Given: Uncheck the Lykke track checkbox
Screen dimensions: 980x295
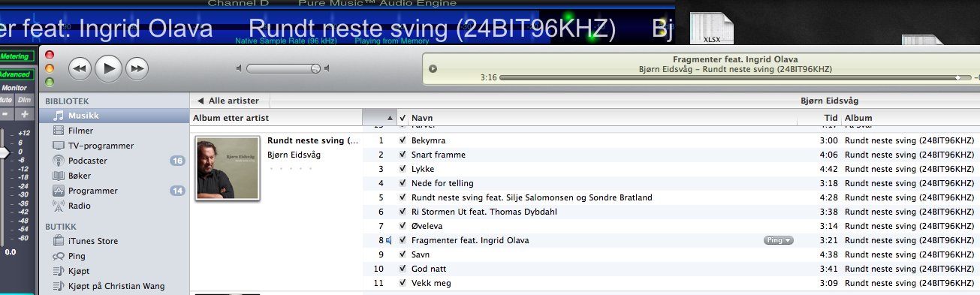Looking at the screenshot, I should (403, 169).
